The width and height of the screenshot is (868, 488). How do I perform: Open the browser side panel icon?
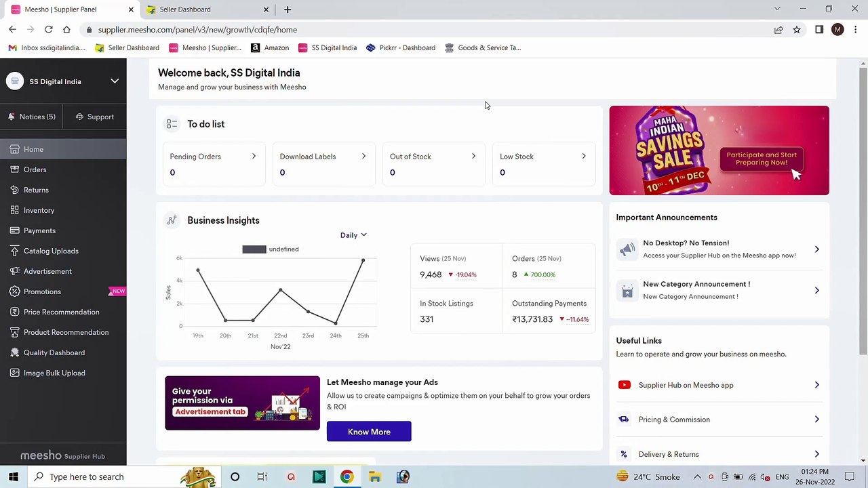(819, 30)
